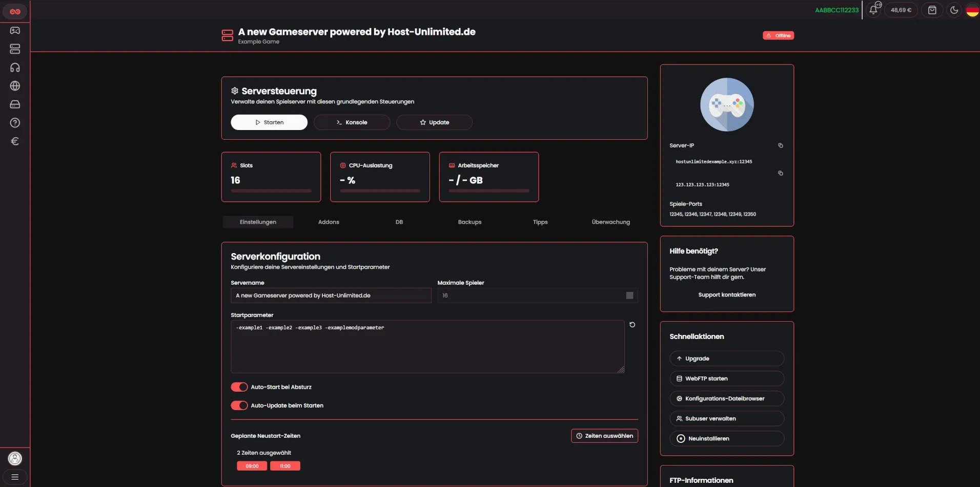Open the gamepad gameserver sidebar icon

tap(15, 31)
